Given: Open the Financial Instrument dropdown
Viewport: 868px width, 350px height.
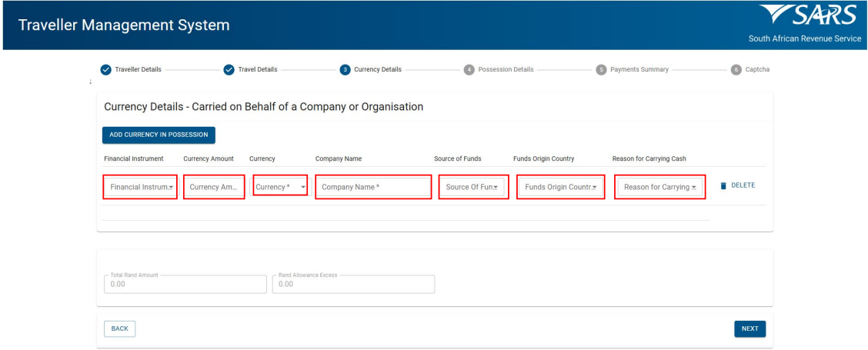Looking at the screenshot, I should pos(141,187).
